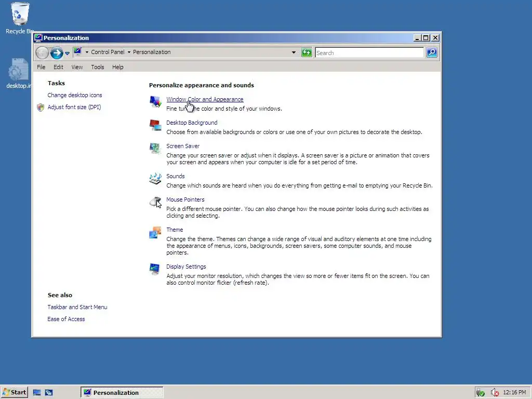532x399 pixels.
Task: Open the Mouse Pointers link
Action: (x=185, y=200)
